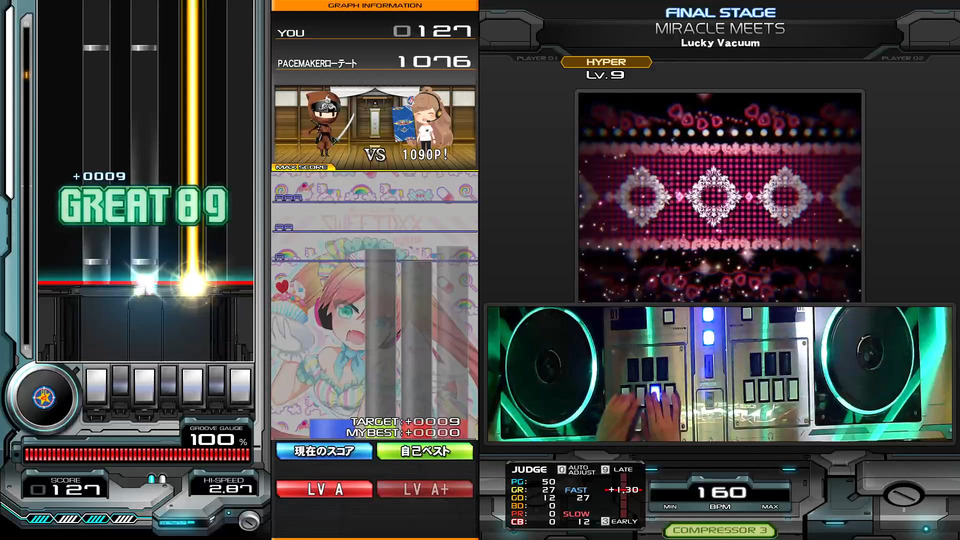Click the fast/slow timing meter bar

coord(623,497)
